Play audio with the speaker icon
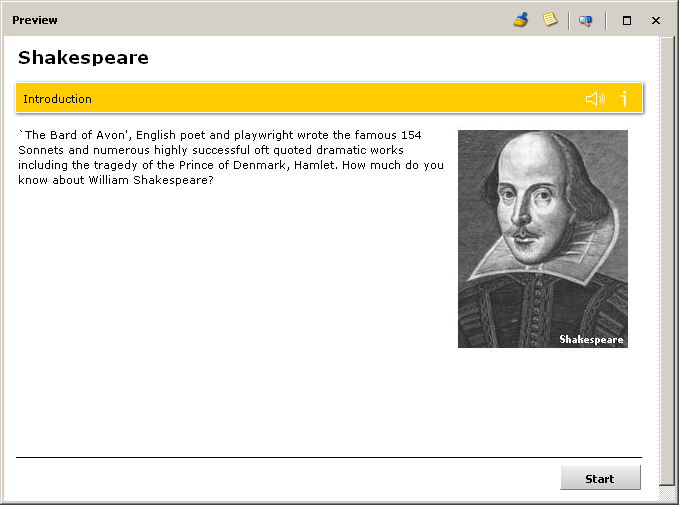Image resolution: width=679 pixels, height=505 pixels. [x=595, y=99]
